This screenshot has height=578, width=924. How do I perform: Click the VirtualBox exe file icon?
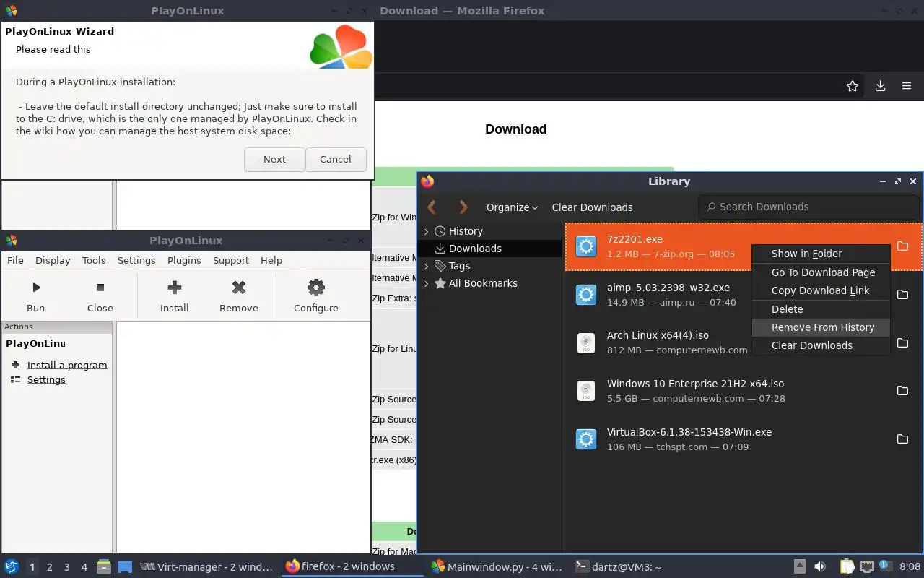click(586, 439)
